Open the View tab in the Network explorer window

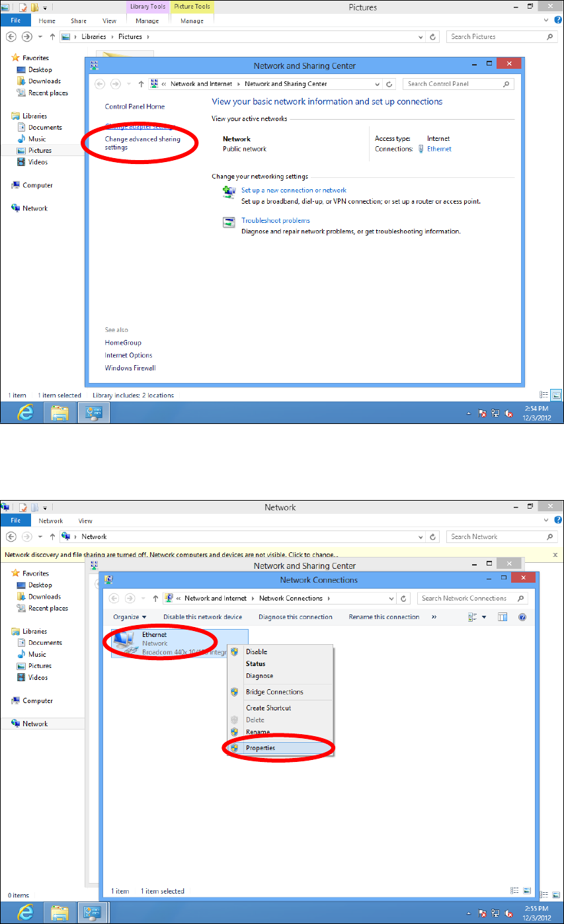(85, 521)
